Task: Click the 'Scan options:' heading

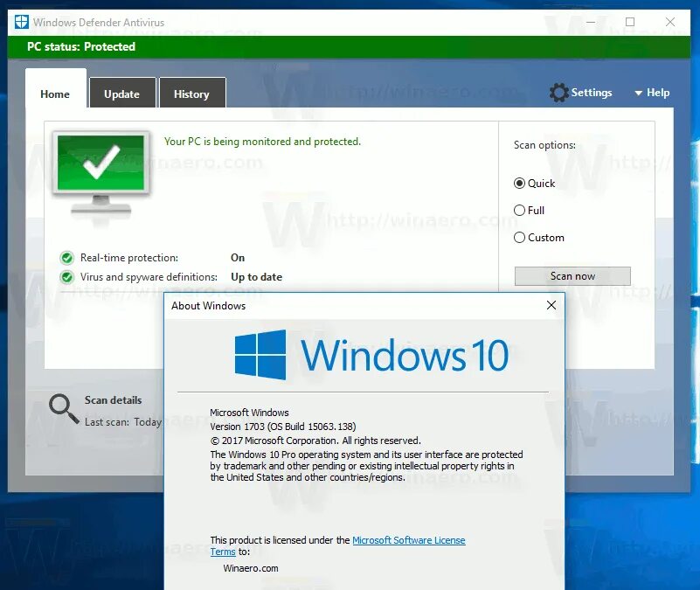Action: click(544, 145)
